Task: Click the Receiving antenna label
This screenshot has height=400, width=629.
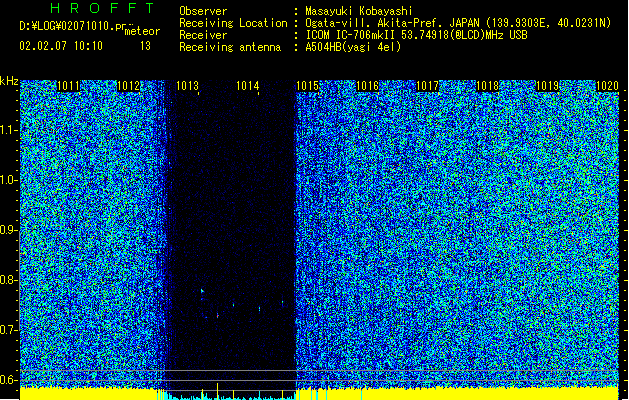Action: pyautogui.click(x=230, y=47)
